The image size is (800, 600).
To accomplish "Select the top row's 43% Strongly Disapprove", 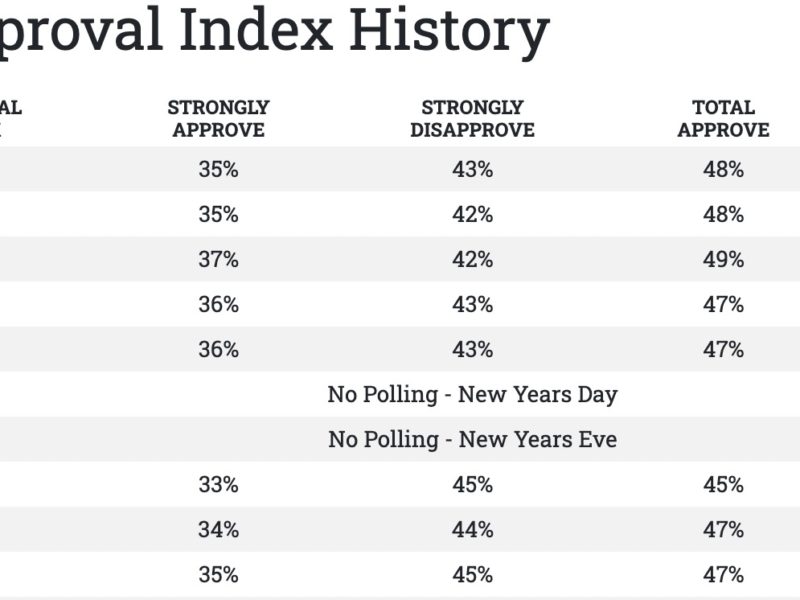I will coord(472,169).
